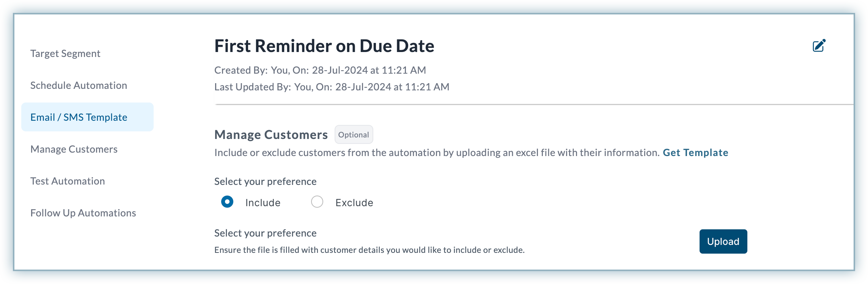
Task: Select the Include radio button circle
Action: pyautogui.click(x=227, y=202)
